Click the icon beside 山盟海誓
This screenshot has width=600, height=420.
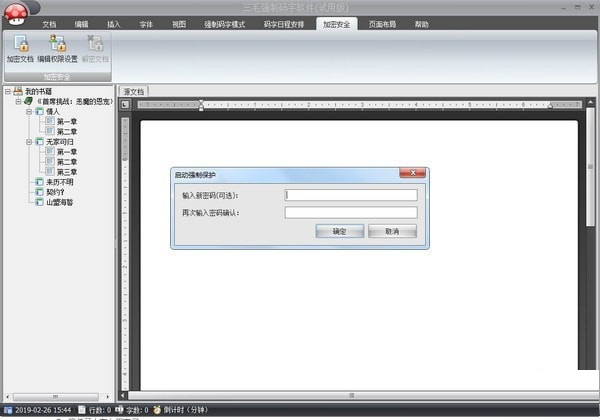point(39,202)
